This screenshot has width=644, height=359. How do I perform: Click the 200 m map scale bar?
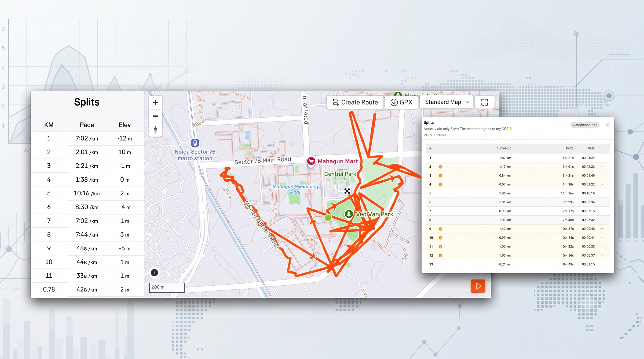point(167,287)
